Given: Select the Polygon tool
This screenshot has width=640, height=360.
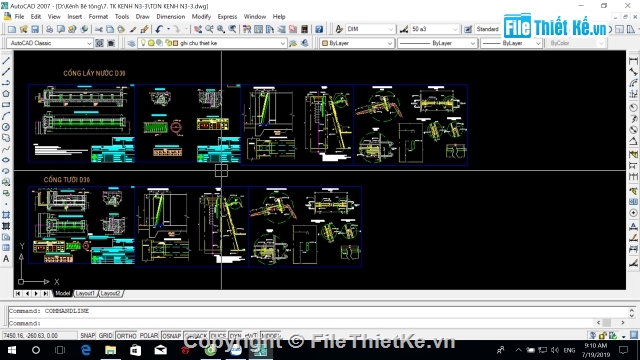Looking at the screenshot, I should [6, 94].
